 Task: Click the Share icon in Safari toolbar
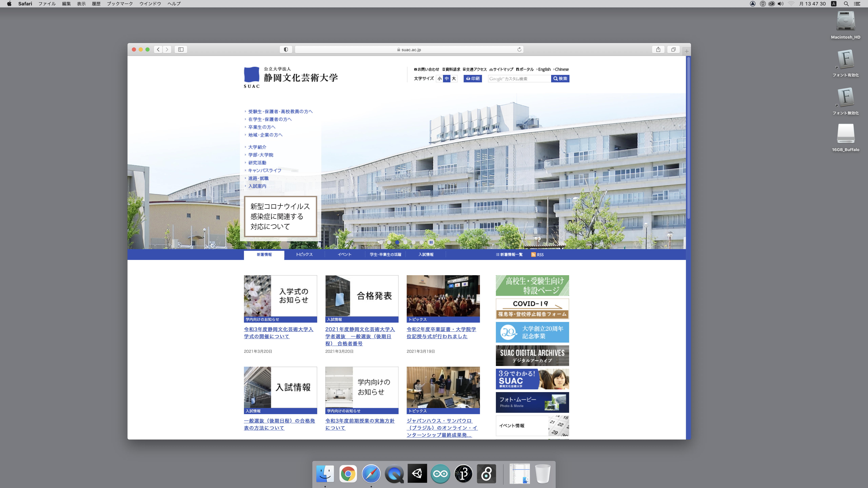pyautogui.click(x=658, y=49)
